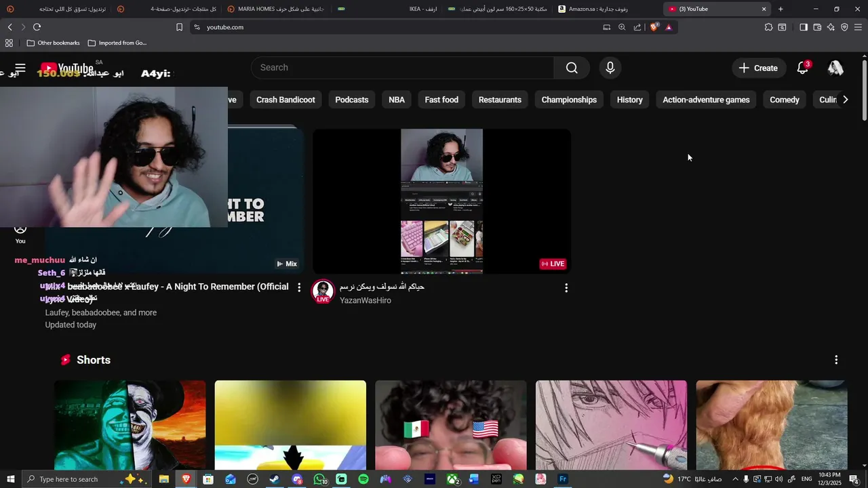
Task: Open YouTube notifications bell
Action: 803,68
